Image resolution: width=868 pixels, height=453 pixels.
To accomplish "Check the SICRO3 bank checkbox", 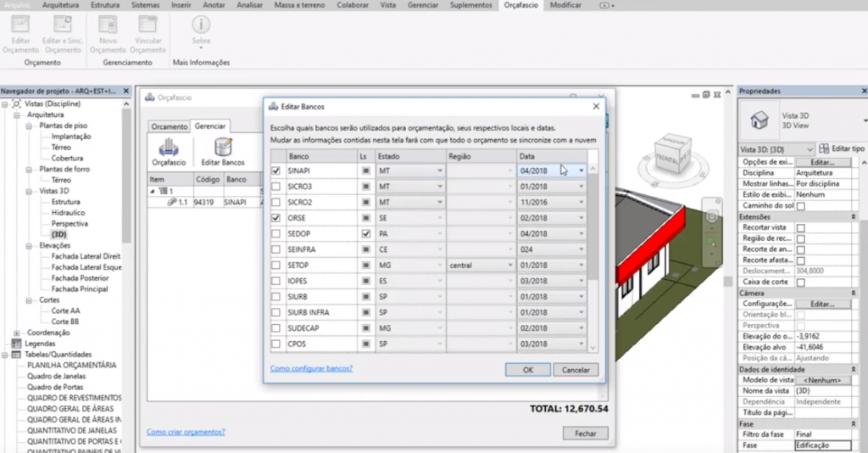I will [x=275, y=187].
